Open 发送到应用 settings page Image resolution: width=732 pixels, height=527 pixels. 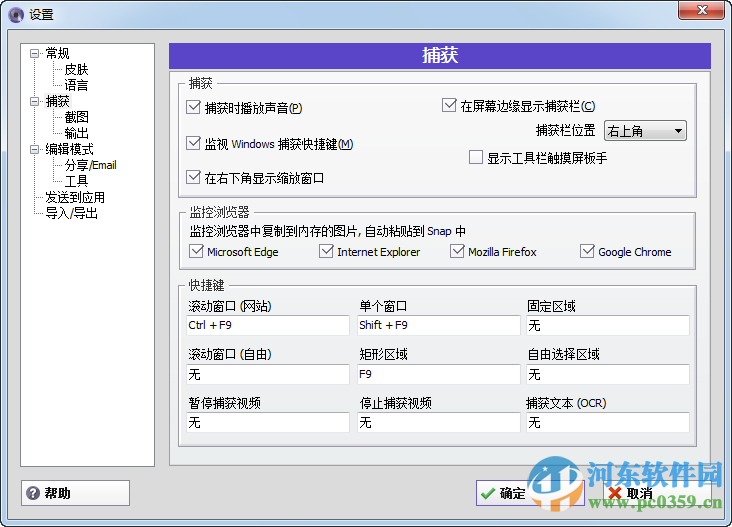75,197
